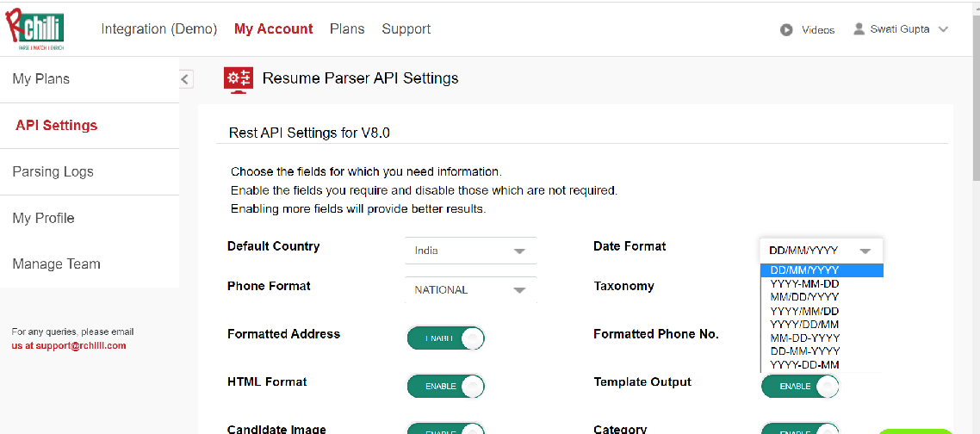The width and height of the screenshot is (980, 434).
Task: Click the Videos play icon
Action: click(786, 29)
